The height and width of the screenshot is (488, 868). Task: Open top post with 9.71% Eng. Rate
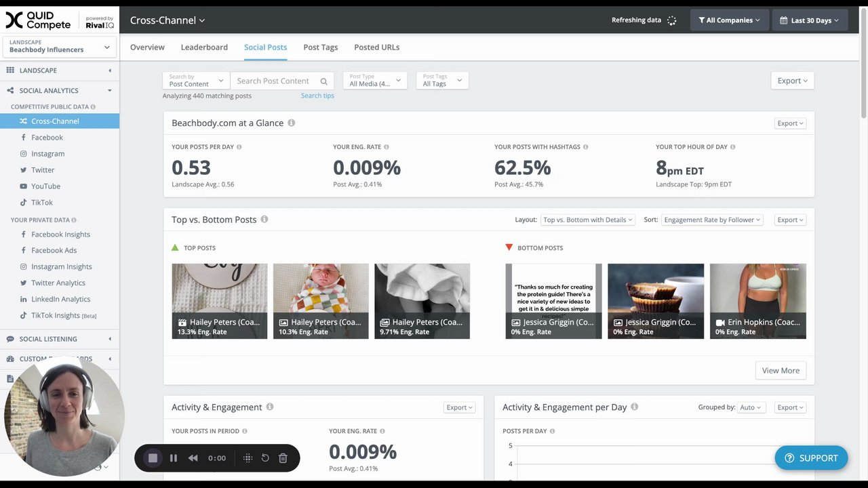[x=422, y=301]
